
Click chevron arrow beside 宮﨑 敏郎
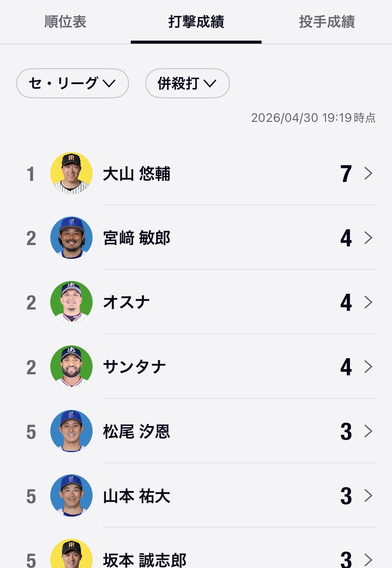[x=368, y=238]
